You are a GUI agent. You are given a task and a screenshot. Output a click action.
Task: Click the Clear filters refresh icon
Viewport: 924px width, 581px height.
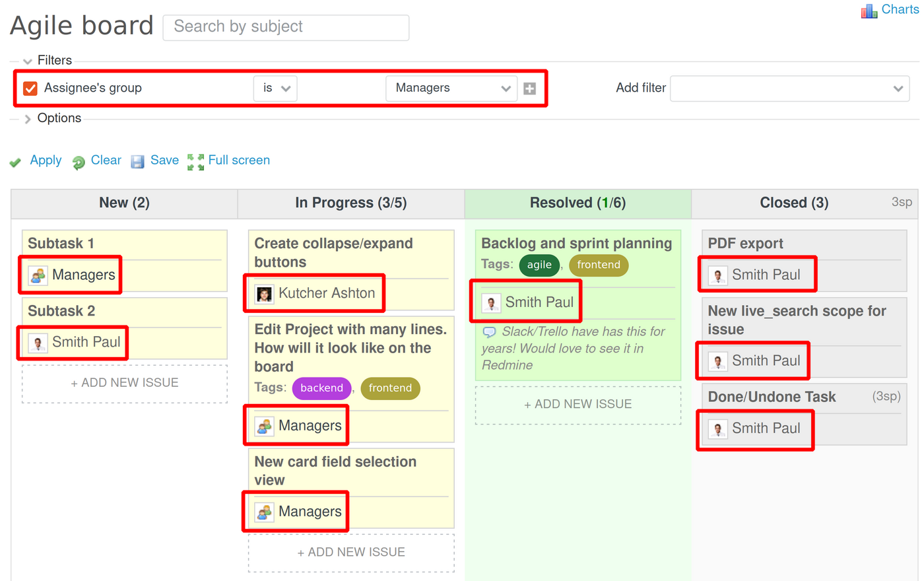coord(77,161)
